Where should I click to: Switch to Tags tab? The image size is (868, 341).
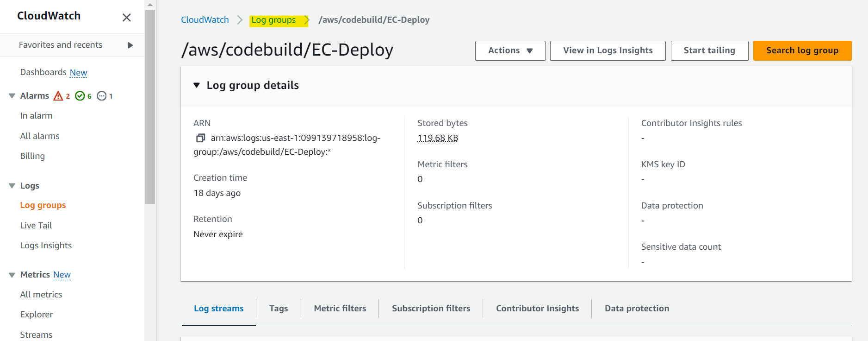point(279,309)
